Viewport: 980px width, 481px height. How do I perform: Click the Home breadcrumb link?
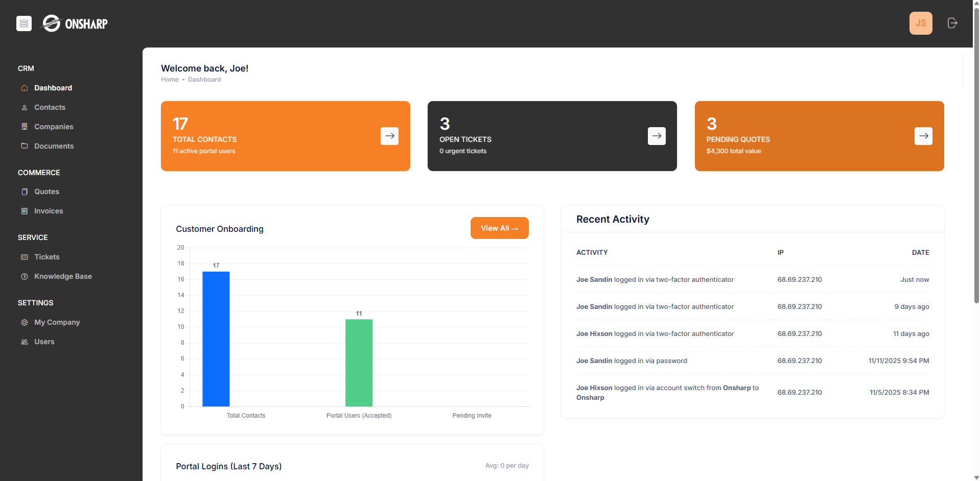pos(170,80)
